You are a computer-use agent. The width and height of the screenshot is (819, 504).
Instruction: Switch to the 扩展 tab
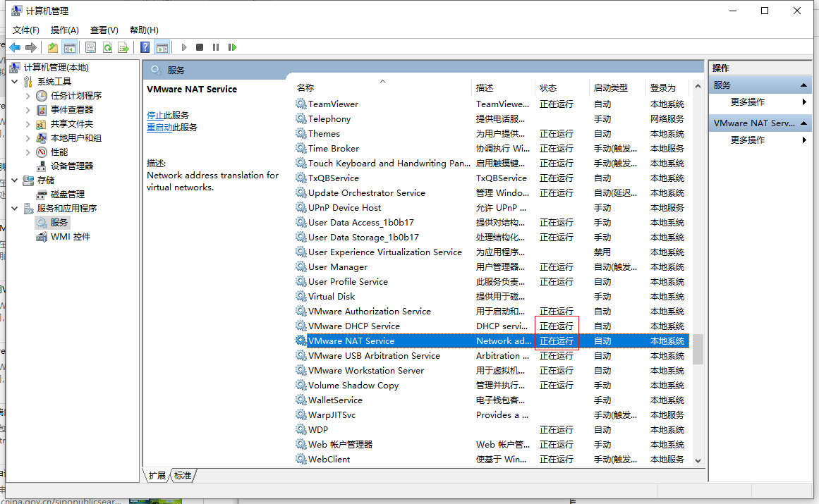pos(157,475)
